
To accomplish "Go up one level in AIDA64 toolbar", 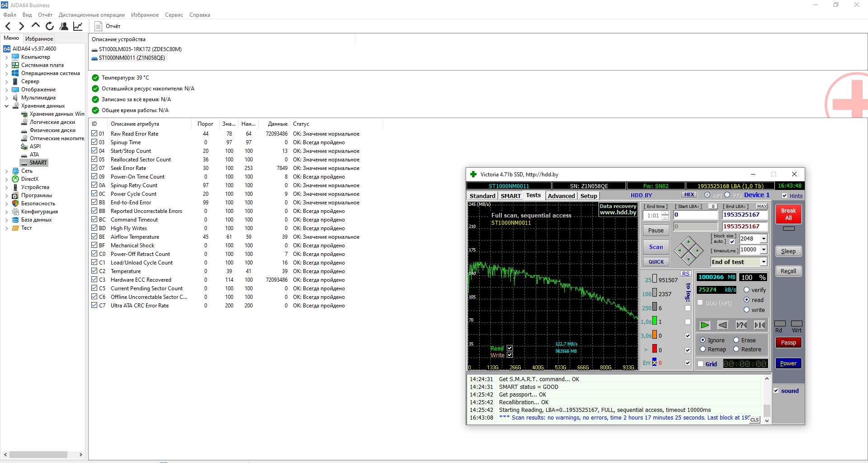I will [36, 26].
